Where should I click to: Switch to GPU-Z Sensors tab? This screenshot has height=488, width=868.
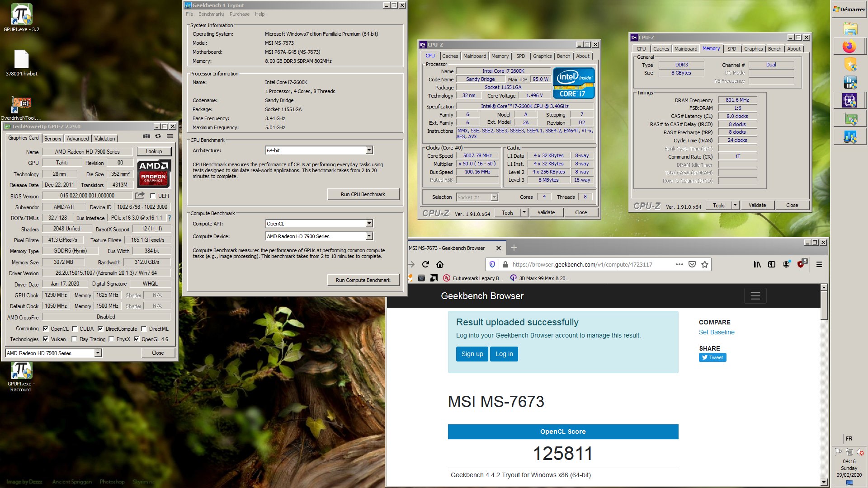52,138
